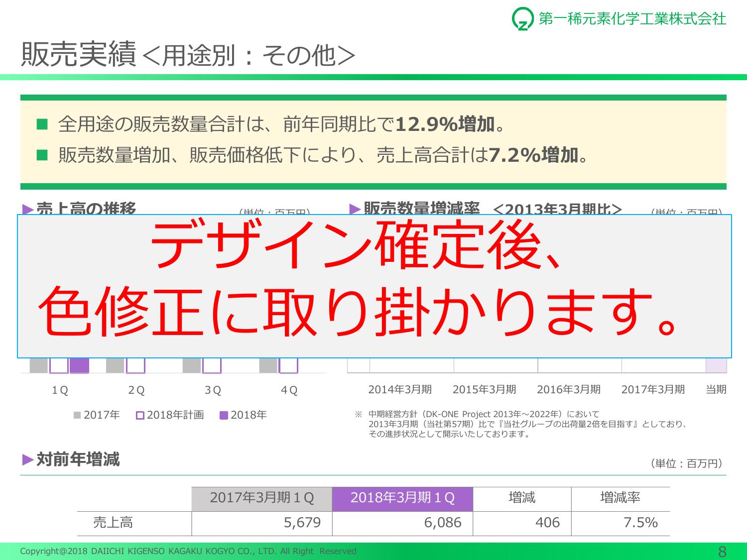Click the green company logo icon

[522, 19]
